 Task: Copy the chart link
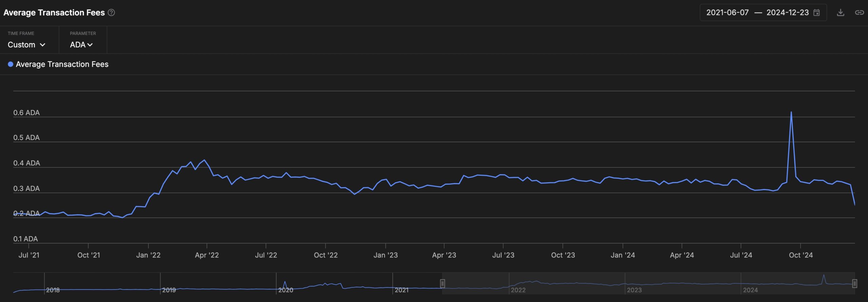859,13
